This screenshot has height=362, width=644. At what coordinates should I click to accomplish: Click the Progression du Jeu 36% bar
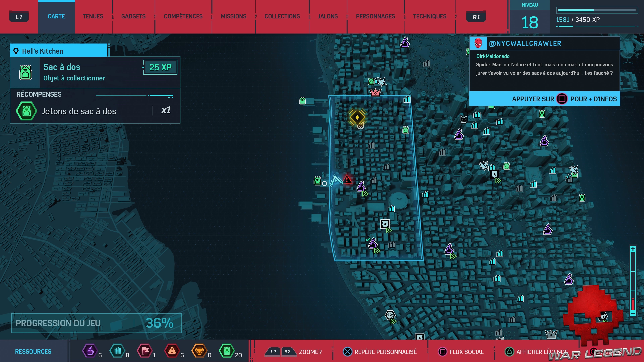[96, 323]
